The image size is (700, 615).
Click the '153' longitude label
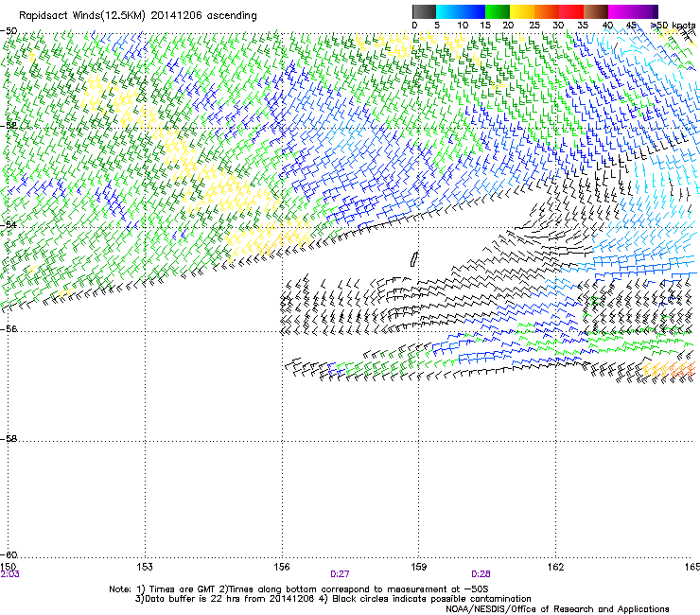click(x=145, y=567)
